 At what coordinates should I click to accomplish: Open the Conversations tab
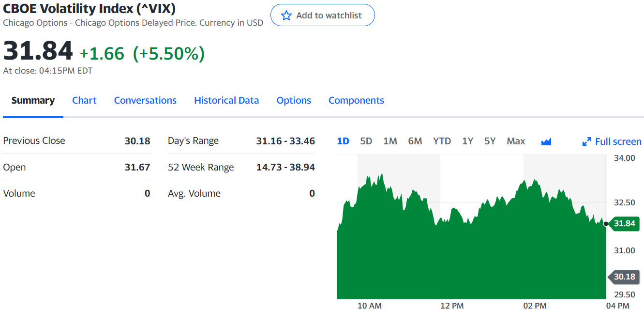145,100
